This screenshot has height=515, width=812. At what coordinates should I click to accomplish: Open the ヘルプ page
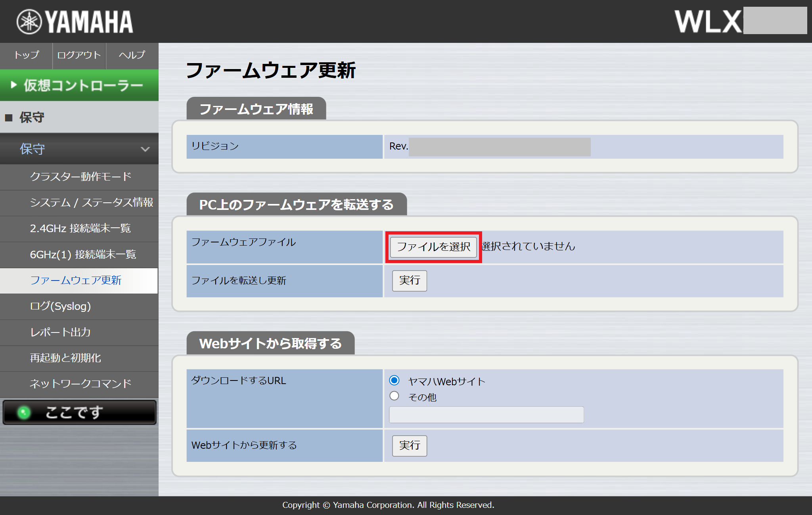pyautogui.click(x=132, y=55)
